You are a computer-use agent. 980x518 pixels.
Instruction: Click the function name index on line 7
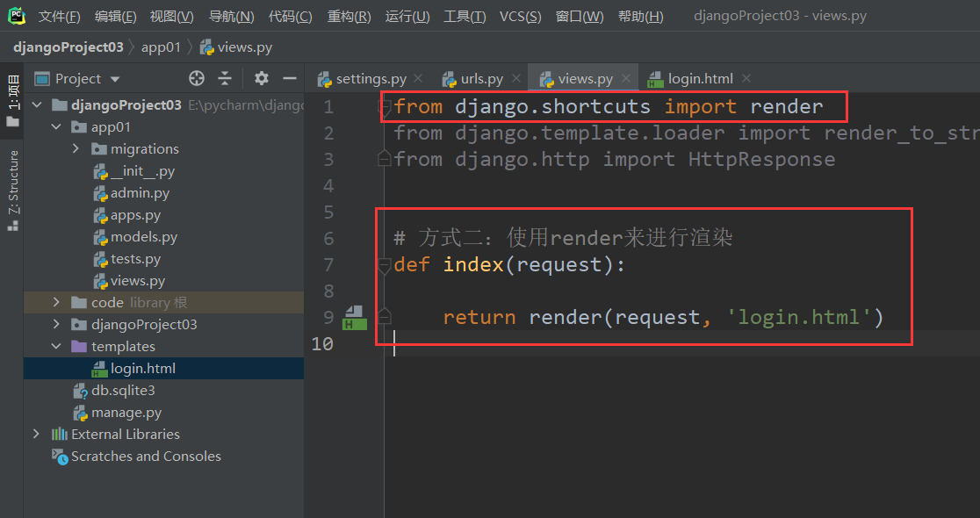click(x=473, y=265)
